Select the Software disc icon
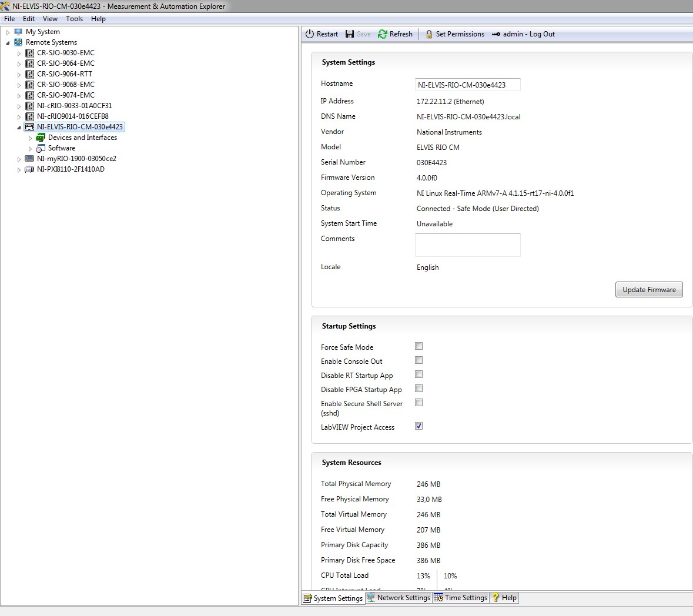Viewport: 693px width, 616px height. (41, 148)
